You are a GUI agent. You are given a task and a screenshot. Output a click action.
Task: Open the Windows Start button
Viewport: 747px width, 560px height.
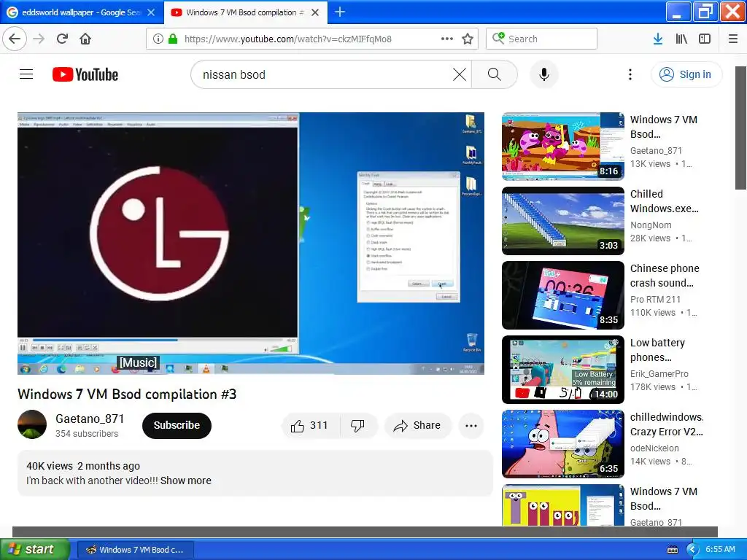pos(34,550)
